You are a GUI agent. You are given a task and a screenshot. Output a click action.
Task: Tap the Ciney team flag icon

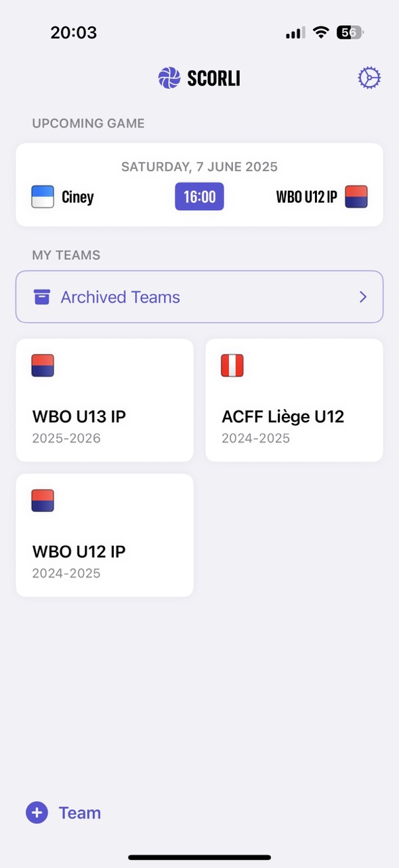(x=42, y=196)
